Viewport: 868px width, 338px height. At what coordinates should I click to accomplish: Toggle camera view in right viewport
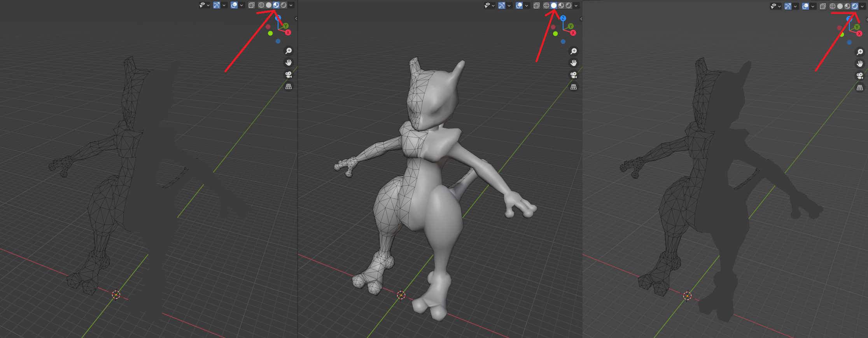click(860, 76)
